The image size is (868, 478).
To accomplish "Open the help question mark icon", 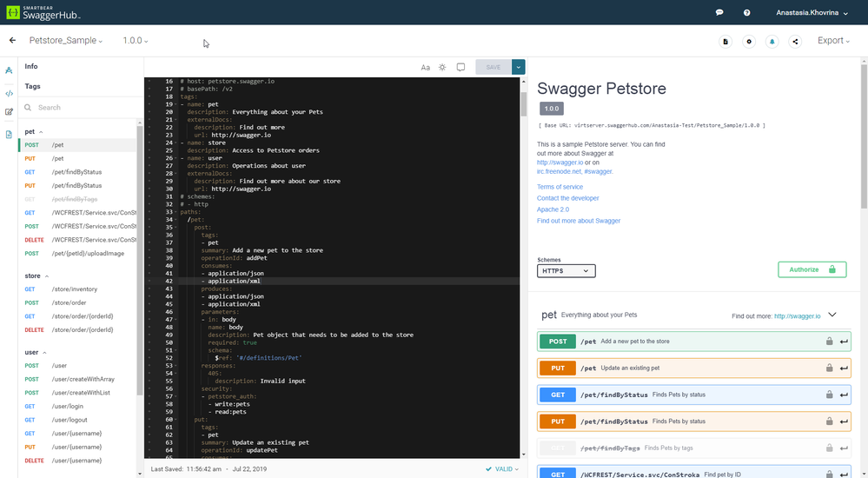I will point(746,13).
